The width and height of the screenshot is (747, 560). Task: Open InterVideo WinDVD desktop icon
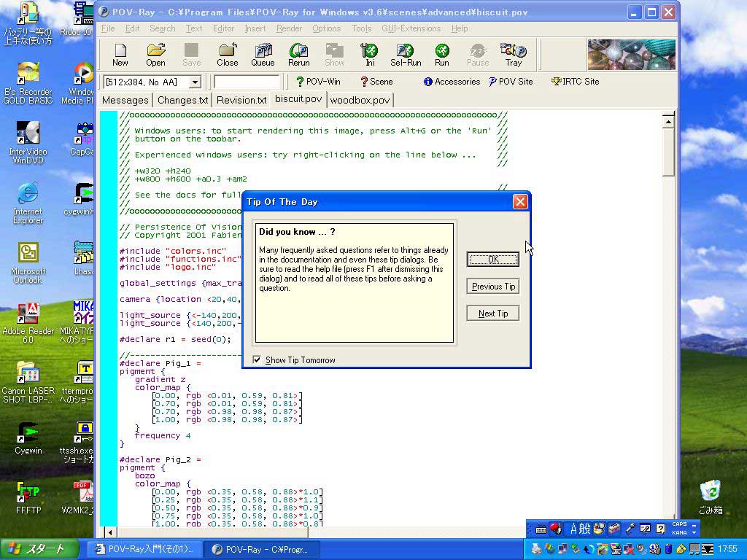coord(28,143)
